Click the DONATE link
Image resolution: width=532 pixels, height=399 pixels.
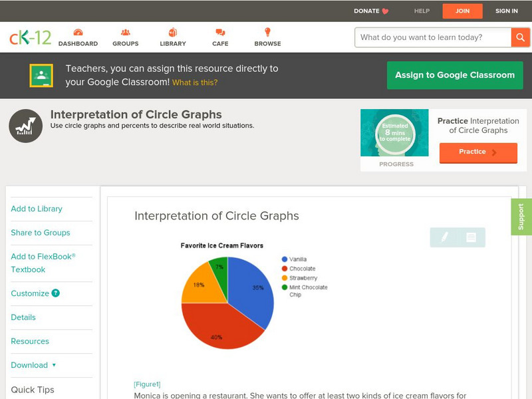pyautogui.click(x=366, y=11)
